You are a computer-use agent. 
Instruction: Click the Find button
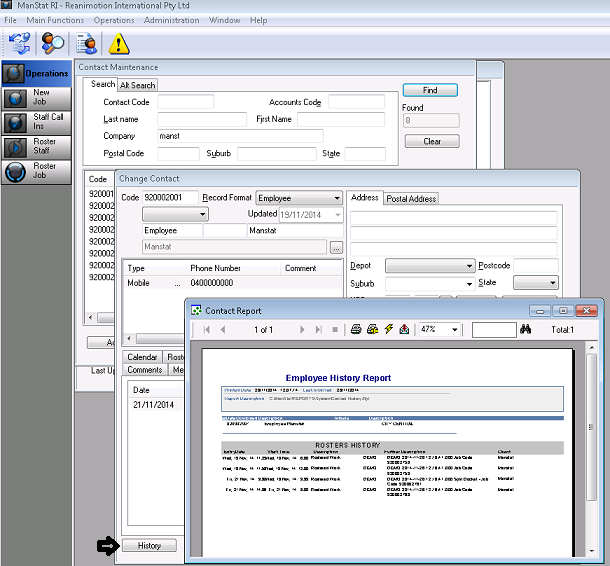431,90
